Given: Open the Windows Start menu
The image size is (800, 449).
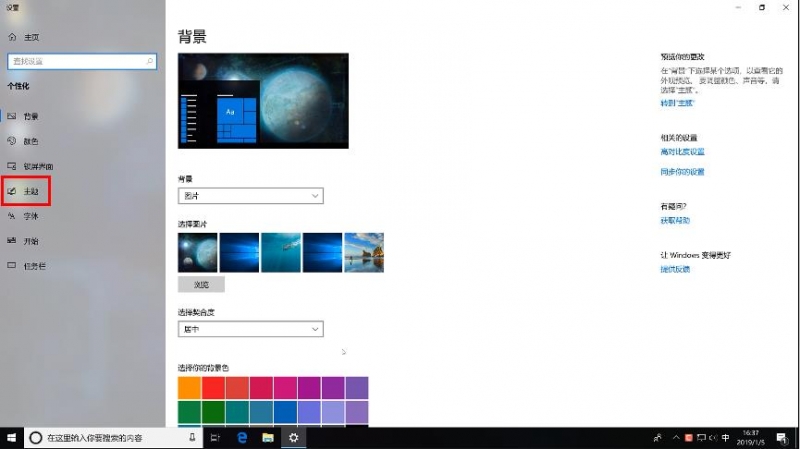Looking at the screenshot, I should click(x=12, y=438).
